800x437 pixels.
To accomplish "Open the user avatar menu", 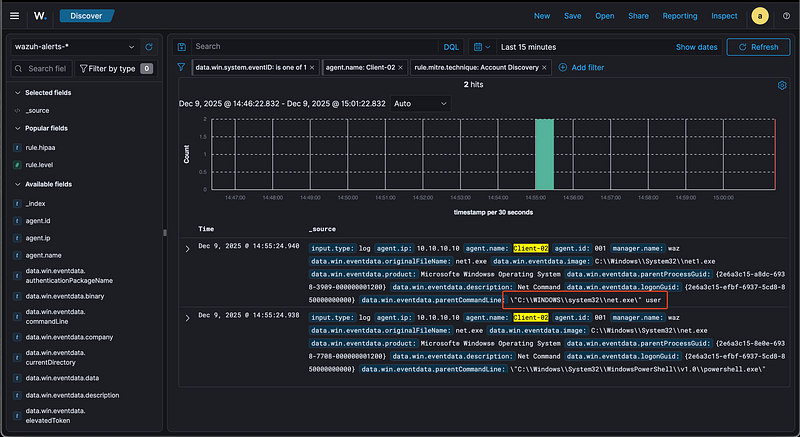I will point(760,16).
